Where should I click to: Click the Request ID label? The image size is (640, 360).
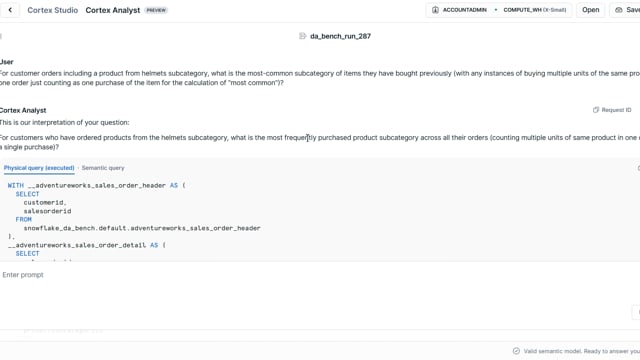click(x=616, y=110)
